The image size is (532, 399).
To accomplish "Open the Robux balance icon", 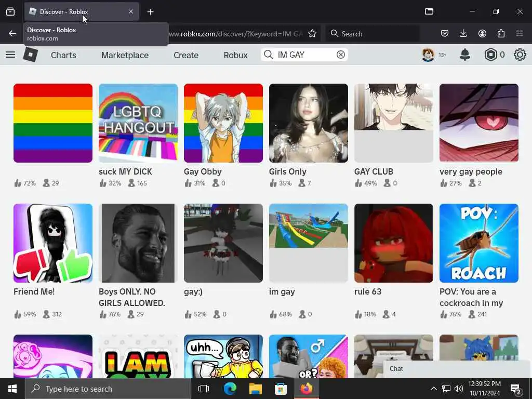I will 490,55.
